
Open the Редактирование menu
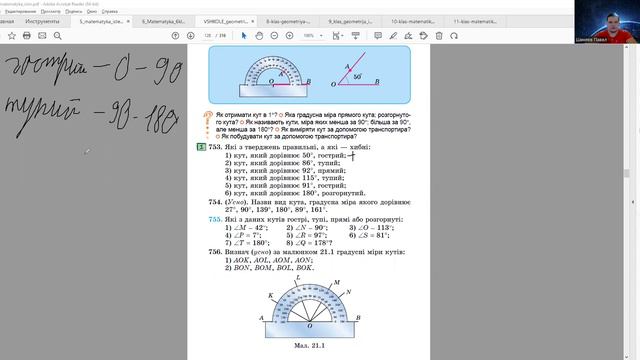20,11
